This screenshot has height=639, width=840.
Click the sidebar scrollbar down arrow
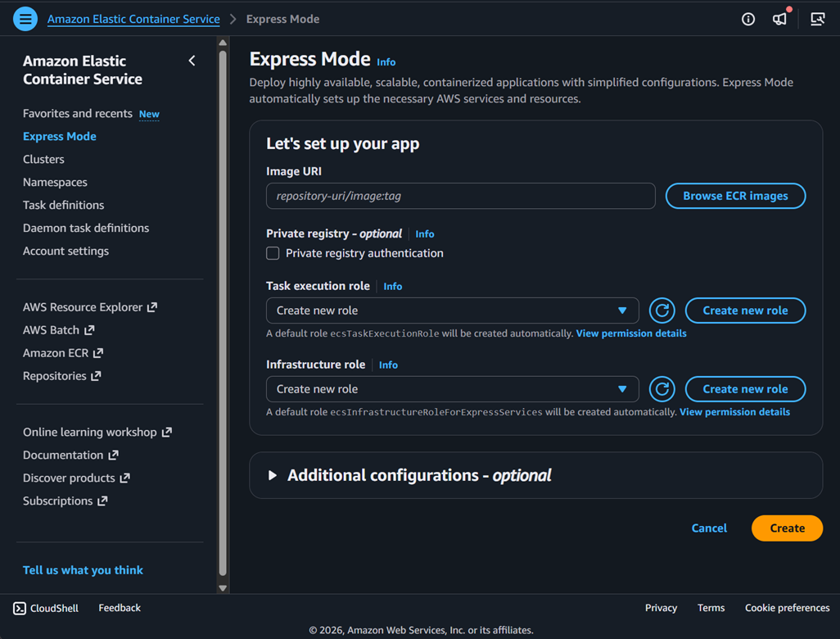(223, 588)
